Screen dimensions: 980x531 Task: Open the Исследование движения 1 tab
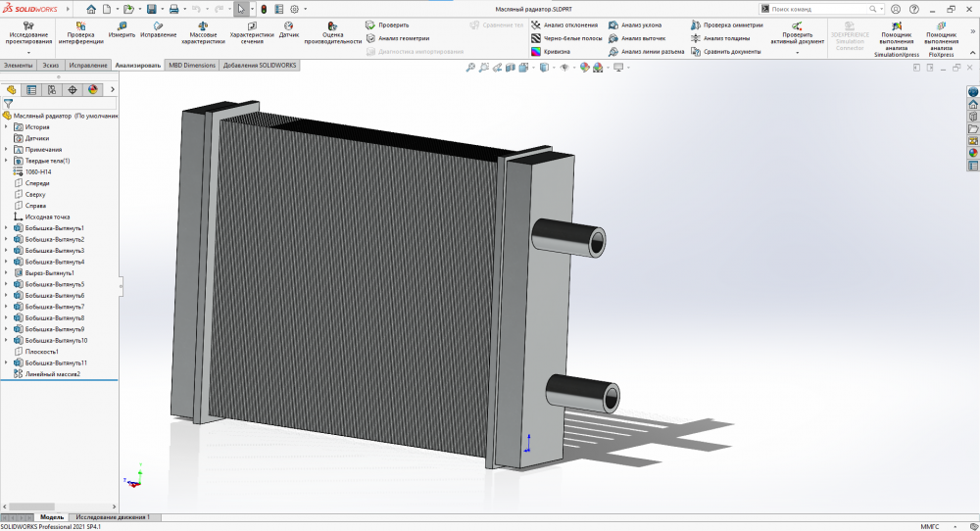coord(113,516)
